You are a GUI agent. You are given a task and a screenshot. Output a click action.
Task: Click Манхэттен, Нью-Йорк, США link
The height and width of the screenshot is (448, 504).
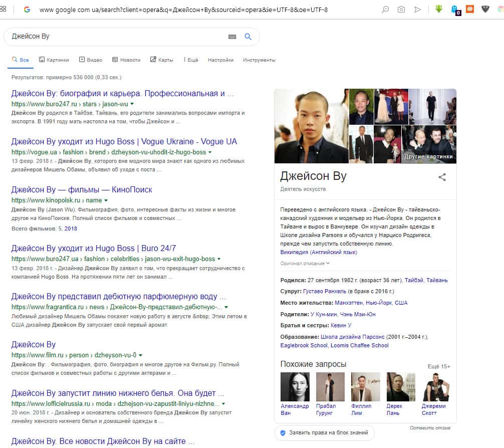[x=371, y=303]
